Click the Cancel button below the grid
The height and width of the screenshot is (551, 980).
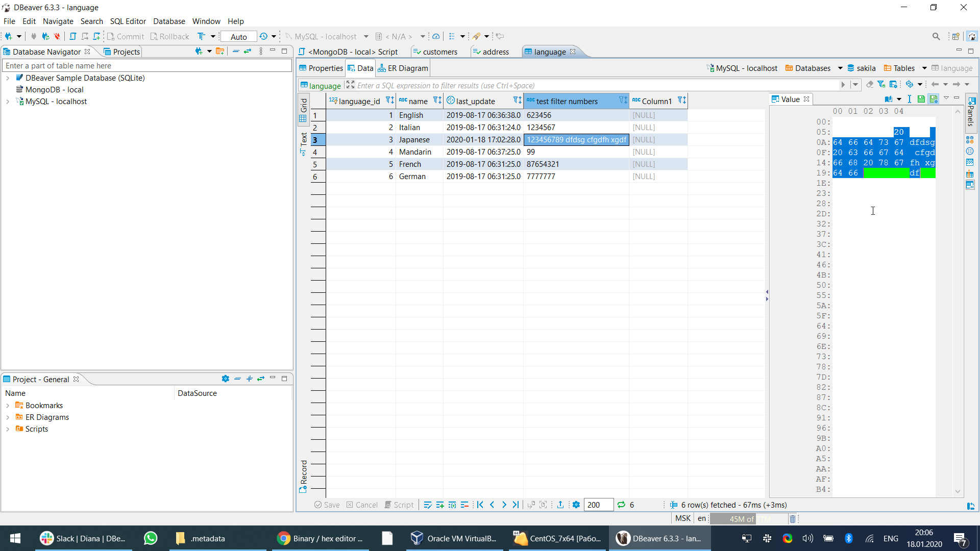tap(362, 505)
